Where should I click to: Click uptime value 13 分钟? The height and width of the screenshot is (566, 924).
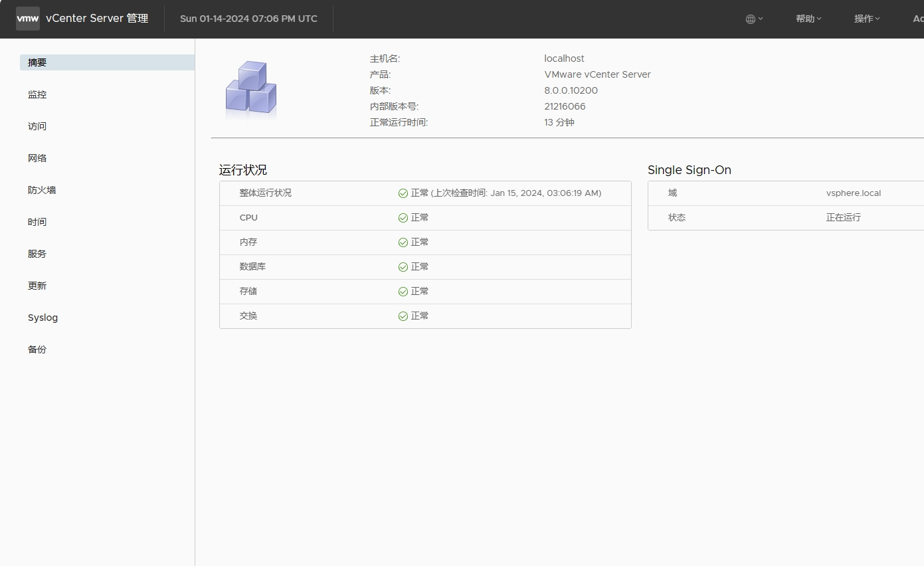click(559, 122)
